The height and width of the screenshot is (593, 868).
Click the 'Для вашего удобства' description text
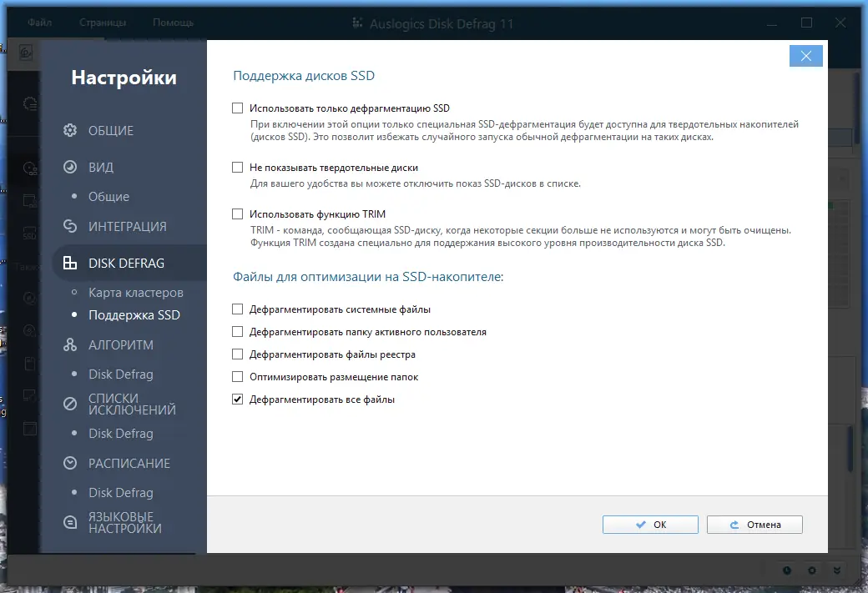point(415,183)
